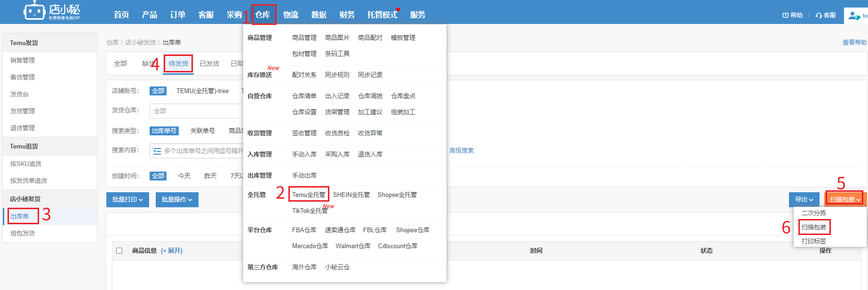The image size is (868, 290).
Task: Open 发货台 in the sidebar
Action: pyautogui.click(x=20, y=94)
